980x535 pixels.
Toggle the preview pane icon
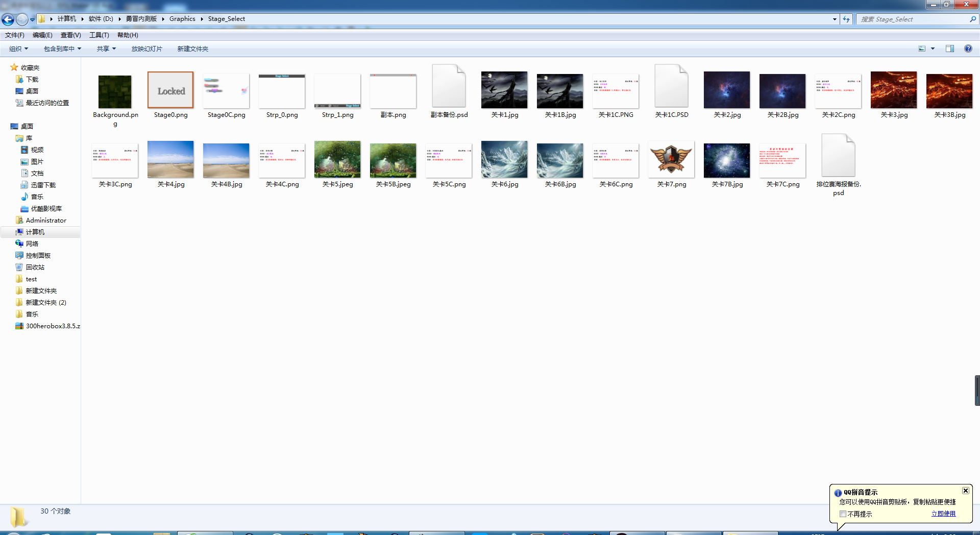pyautogui.click(x=950, y=48)
